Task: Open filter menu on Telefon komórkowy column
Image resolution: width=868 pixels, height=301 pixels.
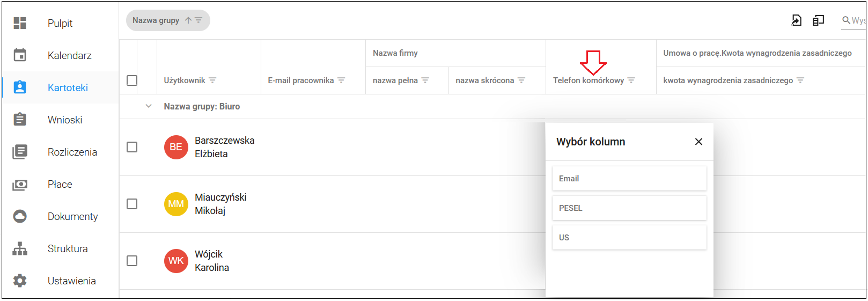Action: click(631, 80)
